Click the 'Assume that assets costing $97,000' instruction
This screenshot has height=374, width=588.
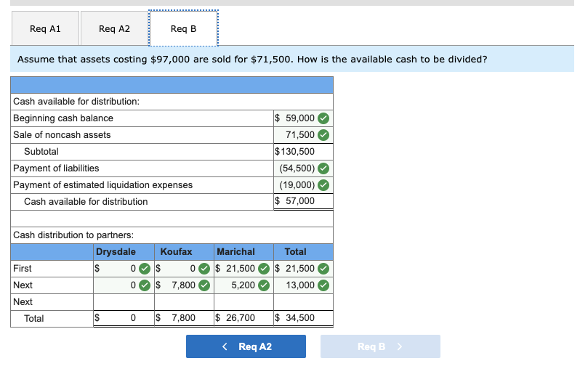(252, 60)
